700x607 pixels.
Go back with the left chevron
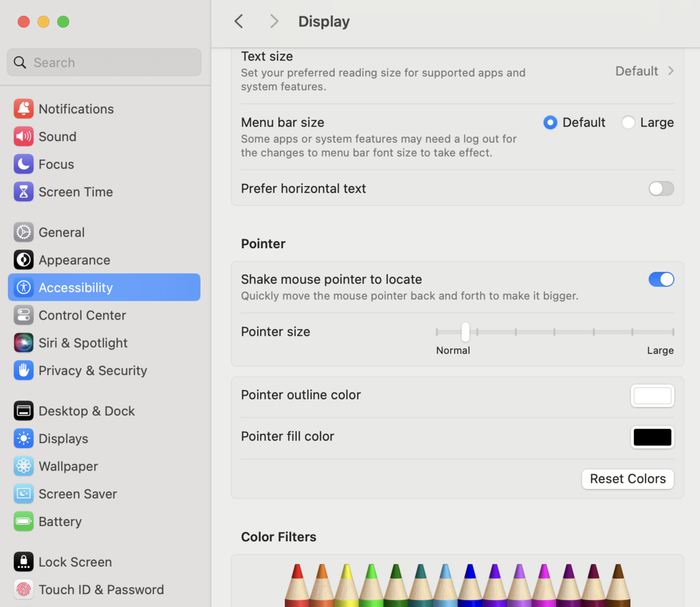pyautogui.click(x=239, y=22)
